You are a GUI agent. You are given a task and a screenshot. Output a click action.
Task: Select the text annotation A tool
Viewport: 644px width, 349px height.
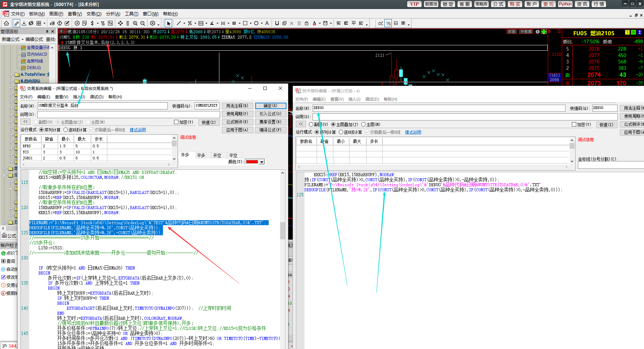[267, 23]
